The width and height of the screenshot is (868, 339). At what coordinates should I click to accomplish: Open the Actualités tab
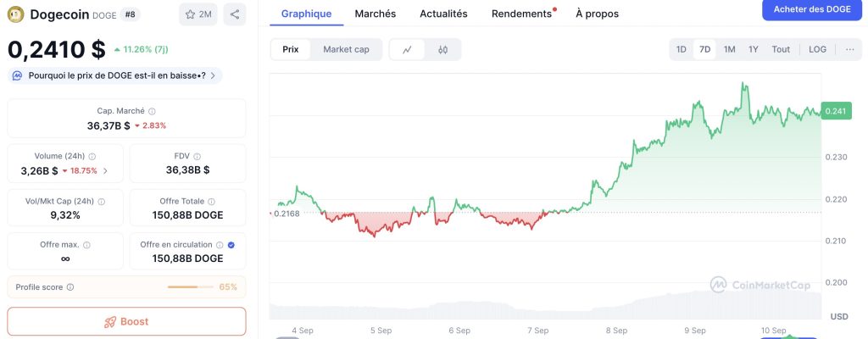tap(443, 14)
